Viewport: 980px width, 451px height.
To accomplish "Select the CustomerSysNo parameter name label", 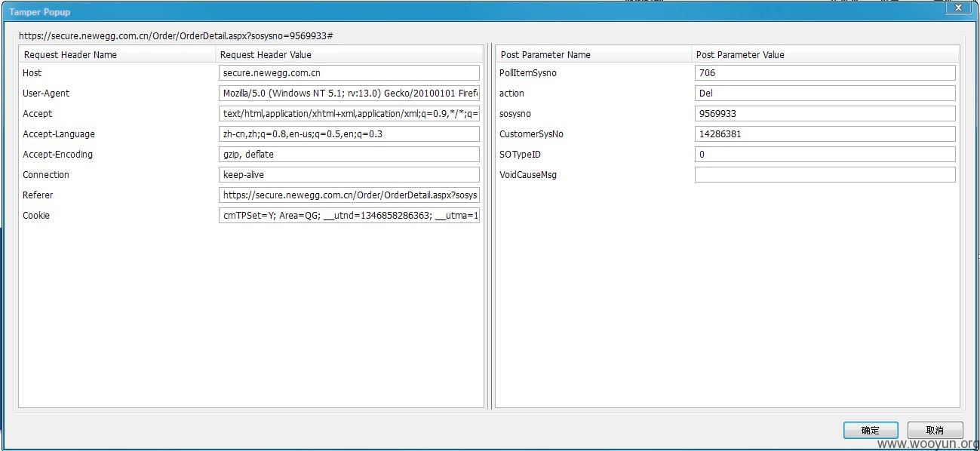I will point(531,134).
